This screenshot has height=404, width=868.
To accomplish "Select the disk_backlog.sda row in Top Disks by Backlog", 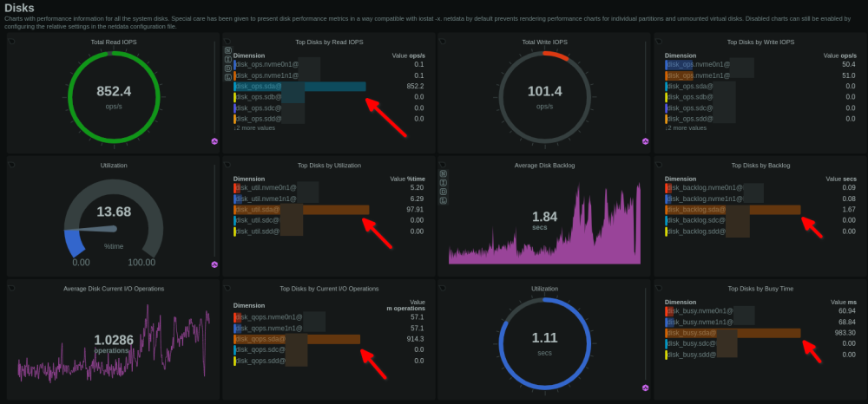I will (760, 210).
